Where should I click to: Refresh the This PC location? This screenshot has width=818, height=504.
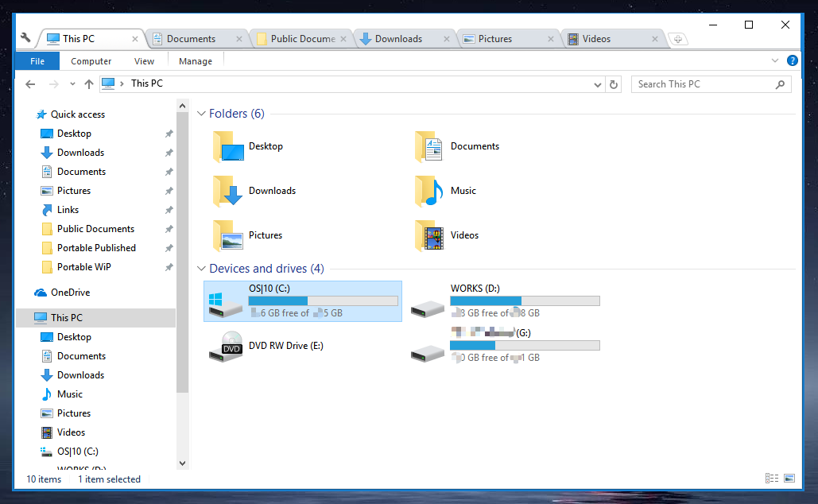[614, 84]
